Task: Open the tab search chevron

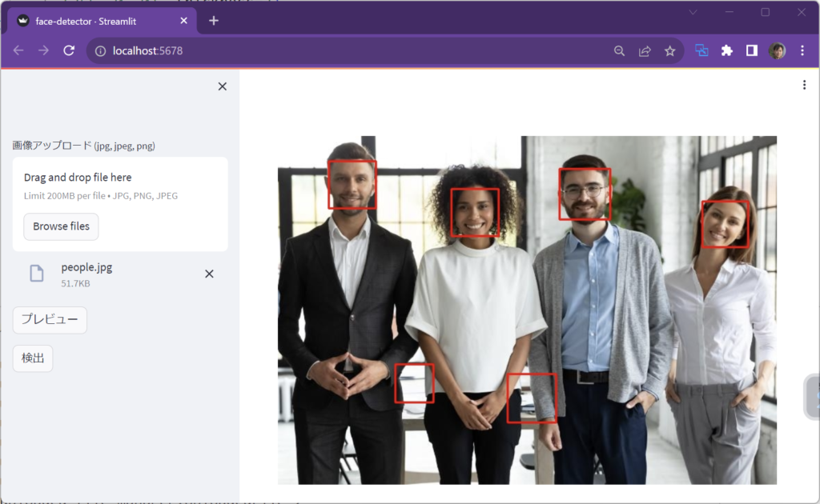Action: coord(693,12)
